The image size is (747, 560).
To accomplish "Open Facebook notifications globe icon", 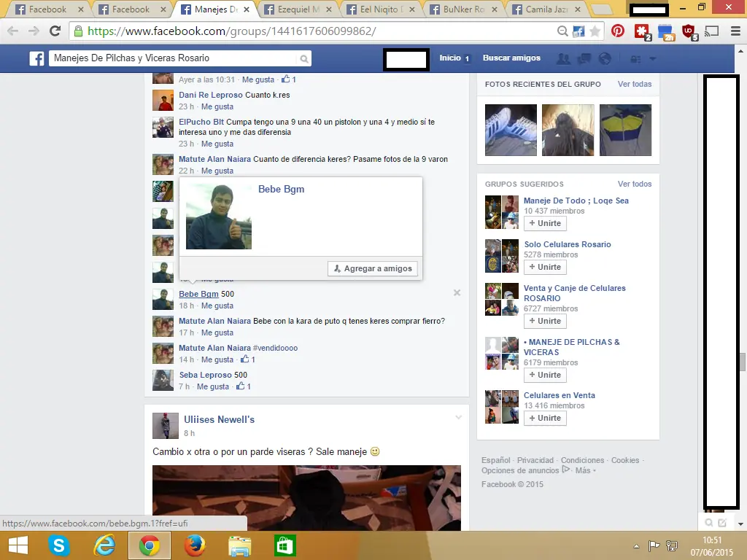I will pos(605,58).
